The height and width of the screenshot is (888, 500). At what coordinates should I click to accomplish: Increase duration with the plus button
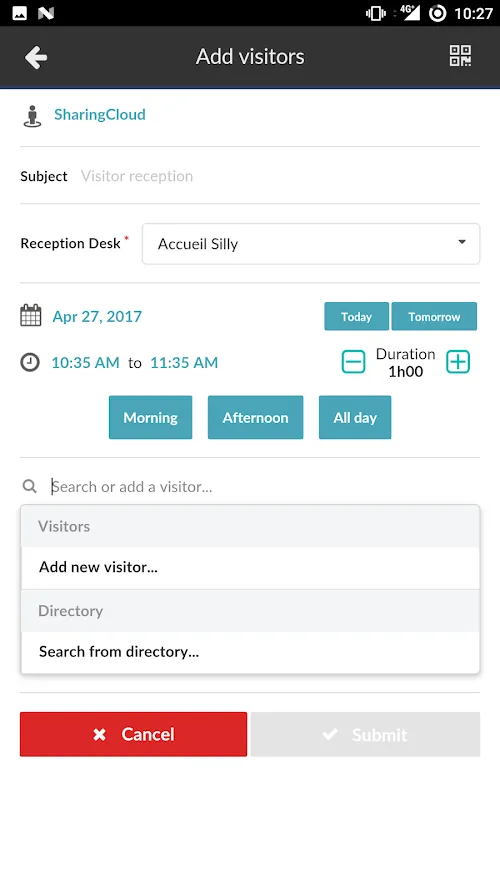[458, 362]
